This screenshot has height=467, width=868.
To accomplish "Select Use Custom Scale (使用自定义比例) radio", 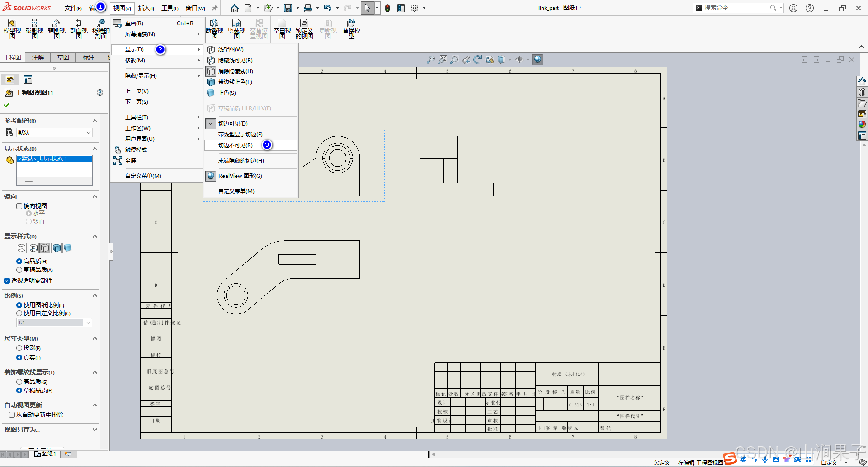I will (19, 313).
